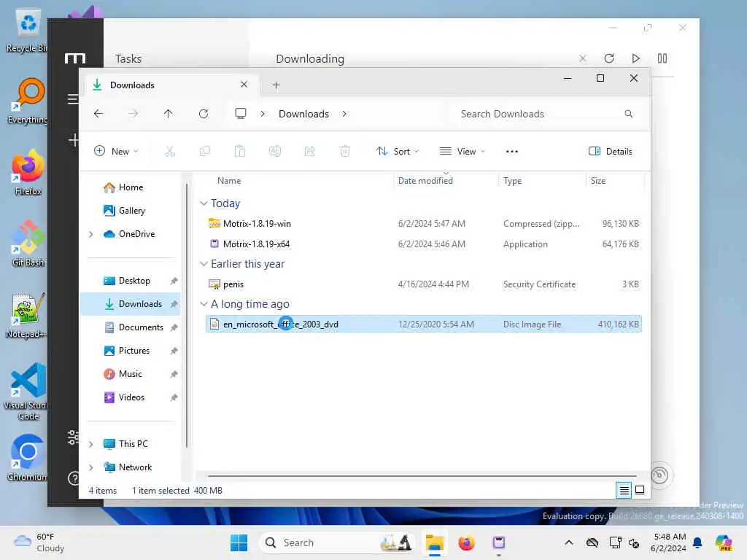Select the Downloads tab
The height and width of the screenshot is (560, 747).
(x=171, y=85)
